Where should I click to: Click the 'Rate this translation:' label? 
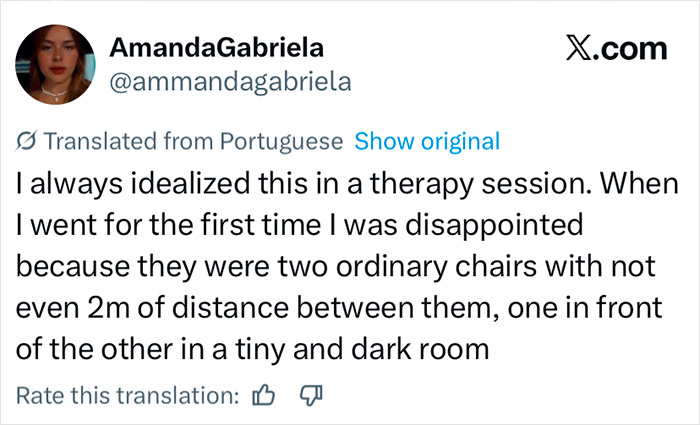(x=129, y=396)
